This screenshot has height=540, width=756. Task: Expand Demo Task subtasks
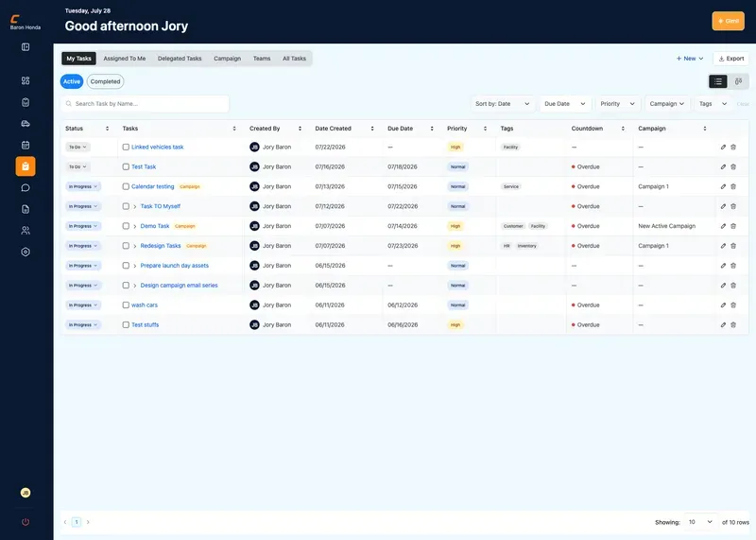135,226
